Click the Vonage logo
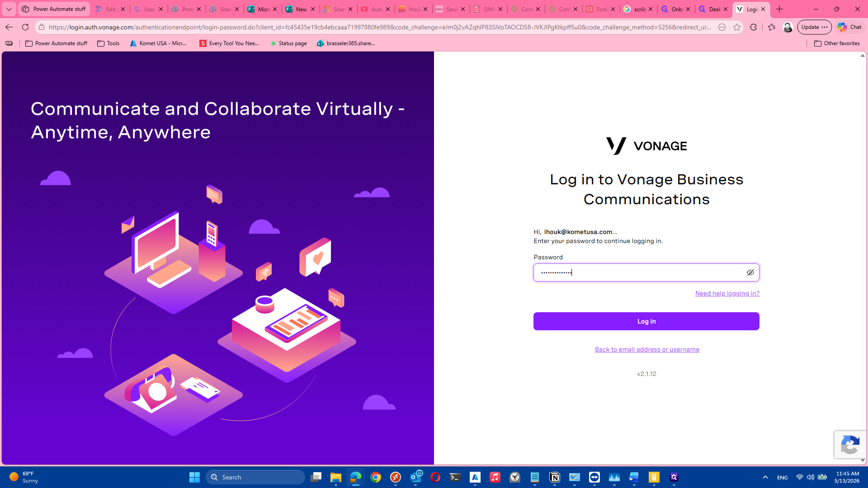The image size is (868, 488). [x=646, y=145]
